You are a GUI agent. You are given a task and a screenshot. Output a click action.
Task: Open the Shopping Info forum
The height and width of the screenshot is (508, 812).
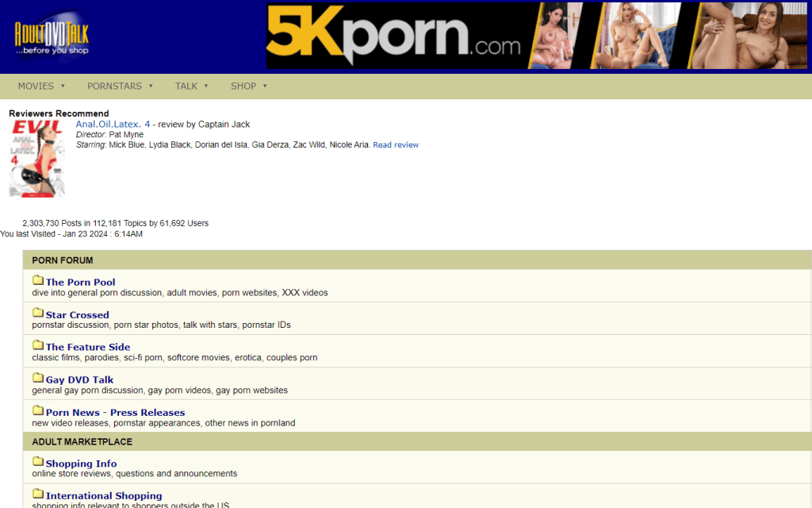82,464
